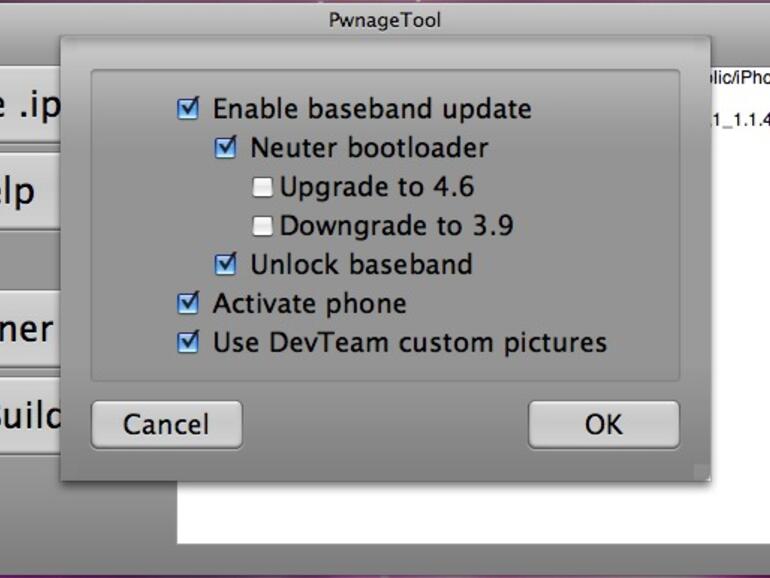Uncheck the Neuter bootloader checkbox
This screenshot has height=578, width=770.
click(x=226, y=148)
